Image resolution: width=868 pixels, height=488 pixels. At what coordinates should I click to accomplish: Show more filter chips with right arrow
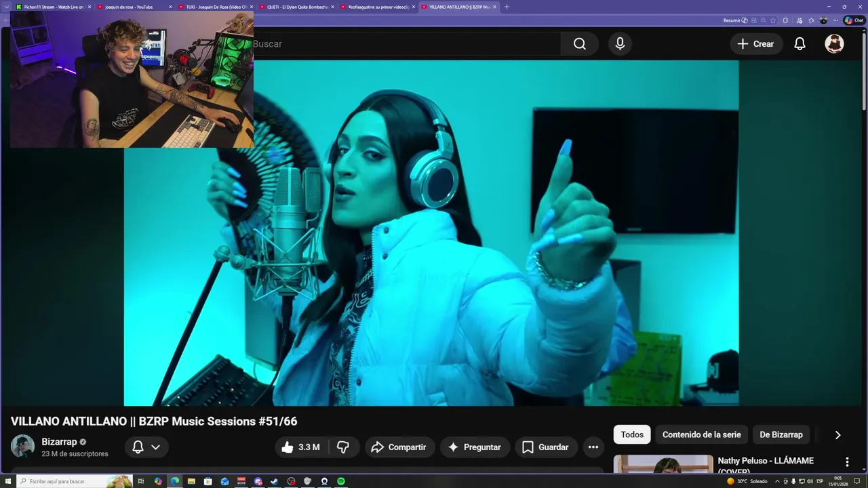pos(837,435)
